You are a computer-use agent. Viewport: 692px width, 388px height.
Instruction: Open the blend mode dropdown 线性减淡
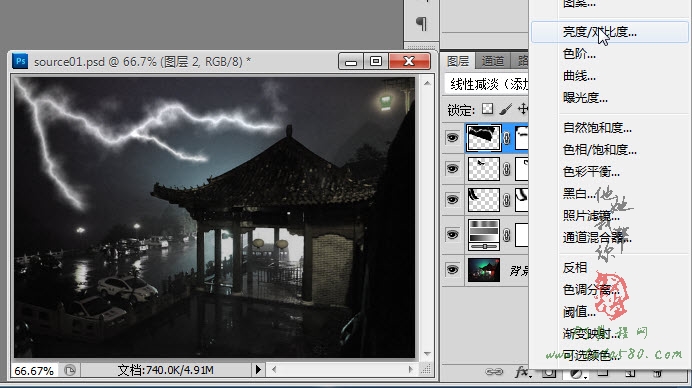click(487, 84)
